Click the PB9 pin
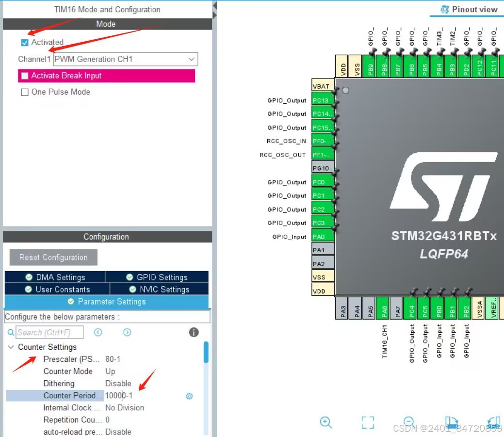504x437 pixels. click(369, 66)
